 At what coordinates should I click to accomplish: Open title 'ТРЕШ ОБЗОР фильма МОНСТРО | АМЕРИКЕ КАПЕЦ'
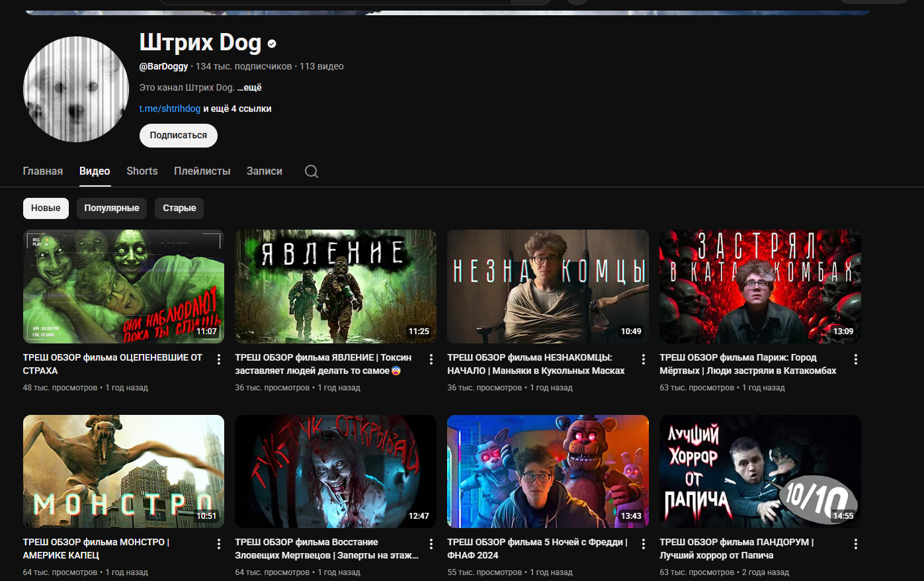pyautogui.click(x=97, y=549)
